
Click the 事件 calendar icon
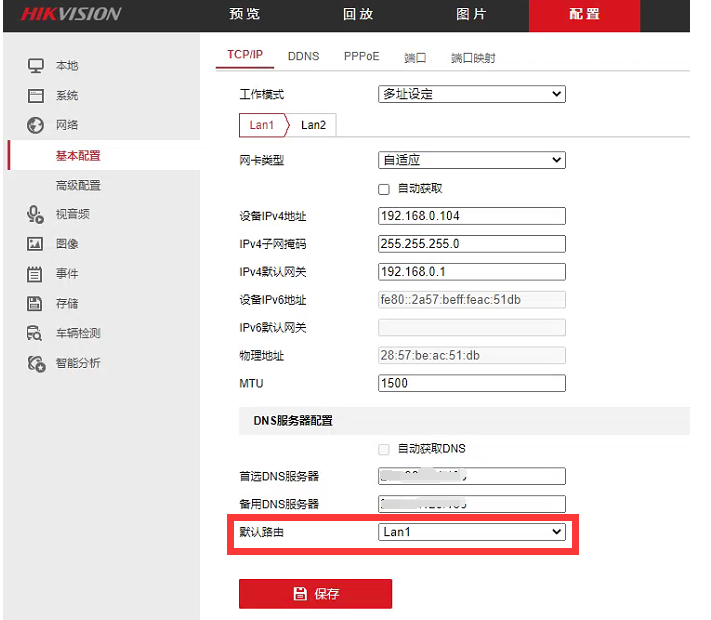point(34,274)
